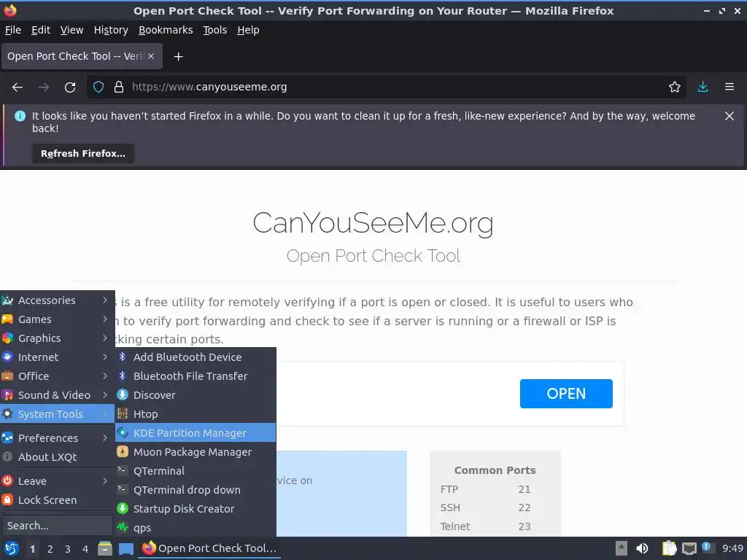Close the Open Port Check Tool tab
The height and width of the screenshot is (560, 747).
[x=151, y=56]
